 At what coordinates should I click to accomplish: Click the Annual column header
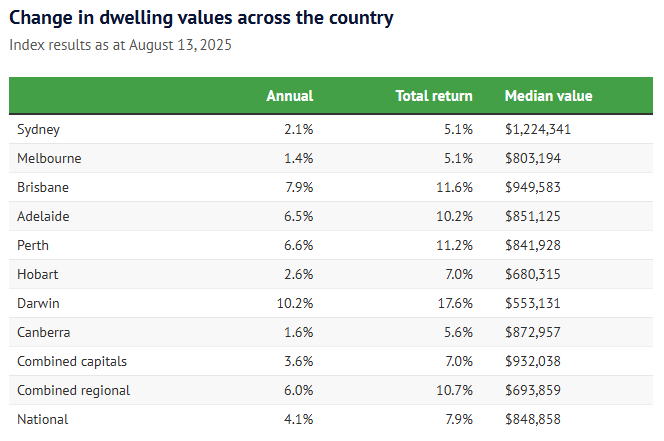[x=289, y=96]
